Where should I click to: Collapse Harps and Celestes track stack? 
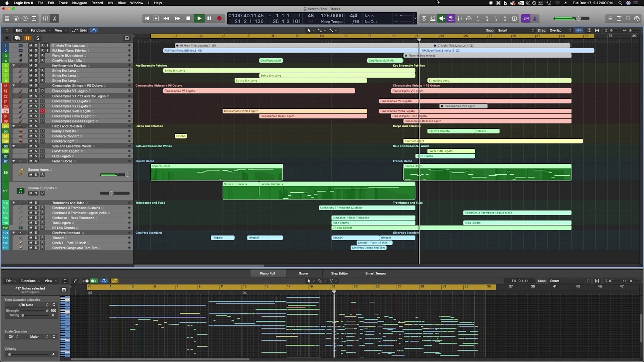[x=14, y=126]
